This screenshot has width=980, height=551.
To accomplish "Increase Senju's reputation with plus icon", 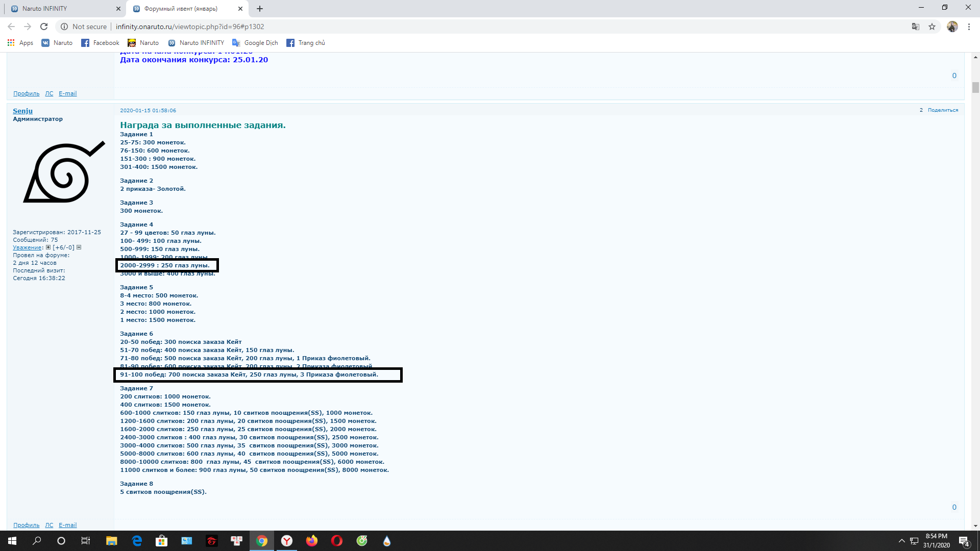I will coord(48,247).
